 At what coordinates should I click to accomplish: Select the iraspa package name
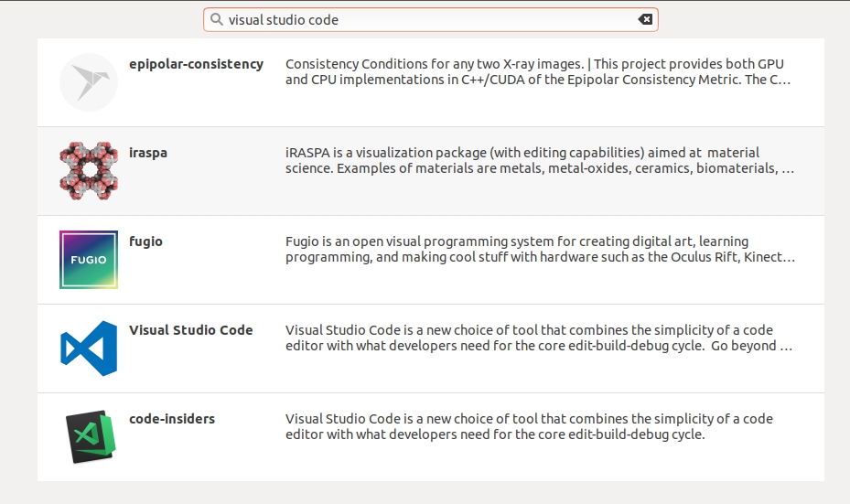pyautogui.click(x=148, y=153)
